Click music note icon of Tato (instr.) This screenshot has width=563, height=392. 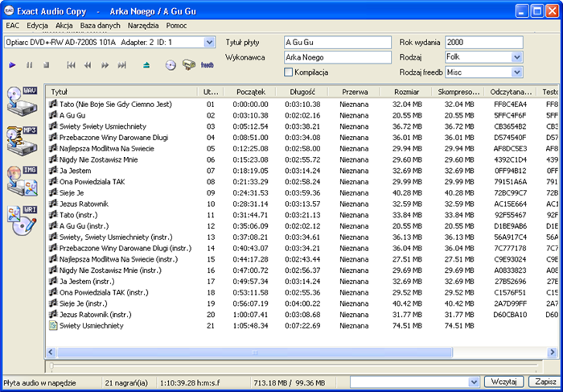click(53, 215)
